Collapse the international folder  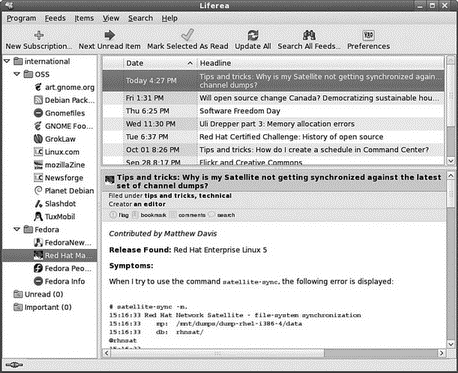tap(7, 61)
